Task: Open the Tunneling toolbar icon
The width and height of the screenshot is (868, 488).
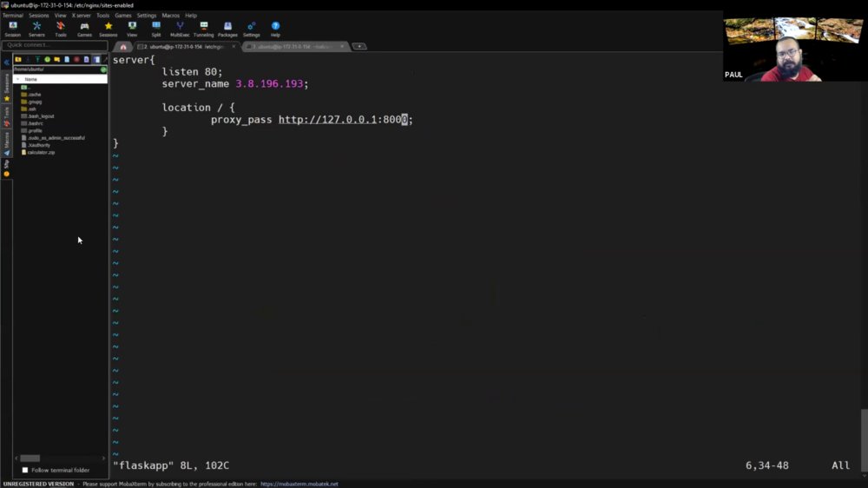Action: [x=204, y=29]
